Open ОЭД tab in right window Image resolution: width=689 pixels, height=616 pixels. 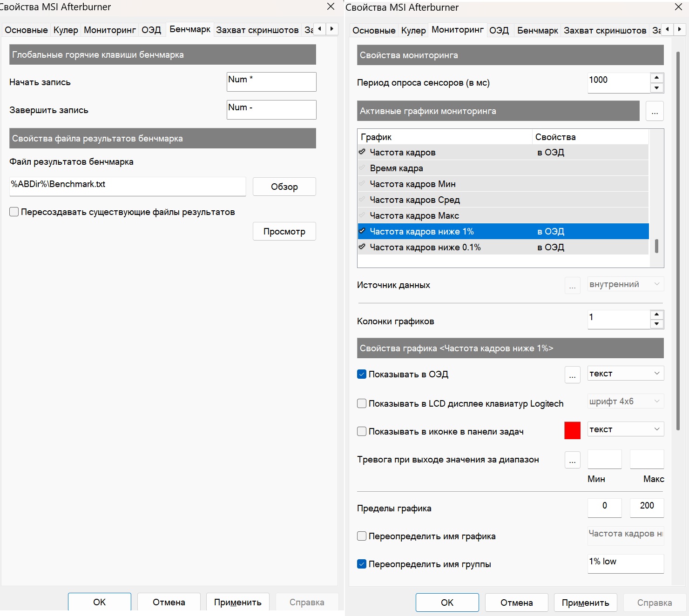click(499, 30)
